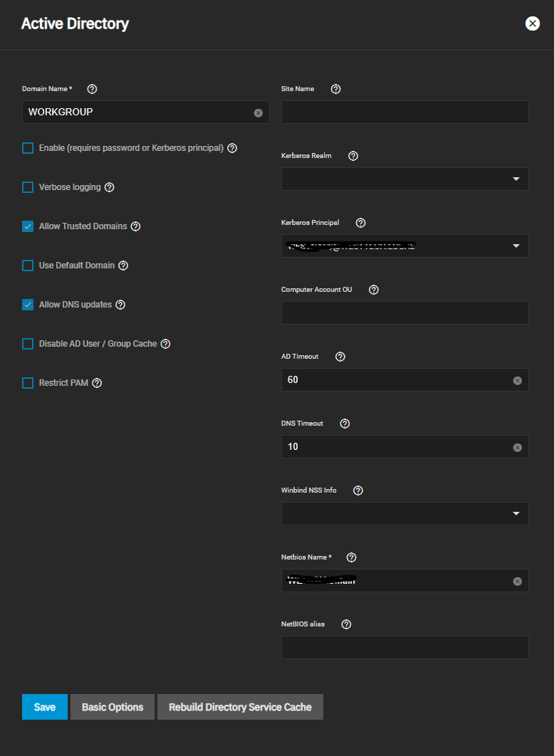The height and width of the screenshot is (756, 554).
Task: Uncheck Allow DNS updates
Action: [28, 305]
